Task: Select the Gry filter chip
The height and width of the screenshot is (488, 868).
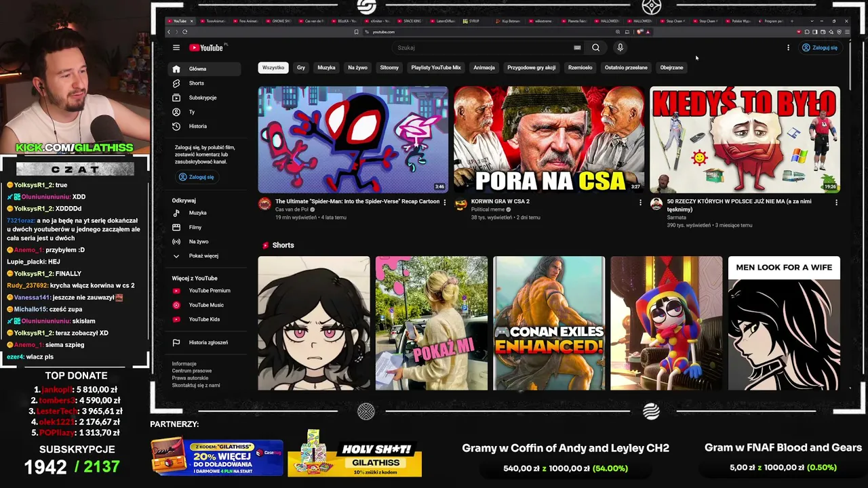Action: (x=301, y=68)
